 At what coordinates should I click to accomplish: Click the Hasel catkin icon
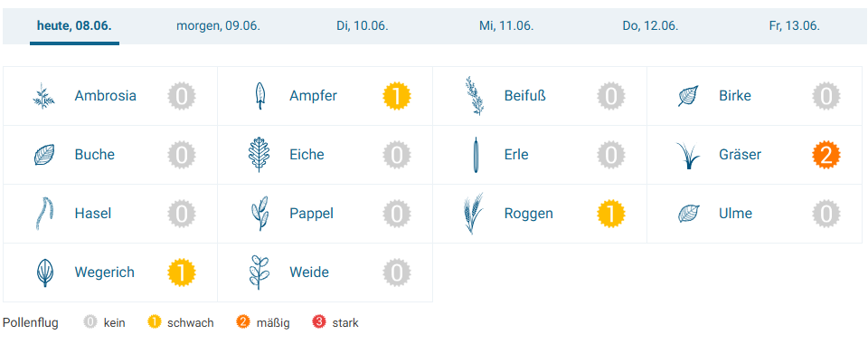(x=43, y=214)
